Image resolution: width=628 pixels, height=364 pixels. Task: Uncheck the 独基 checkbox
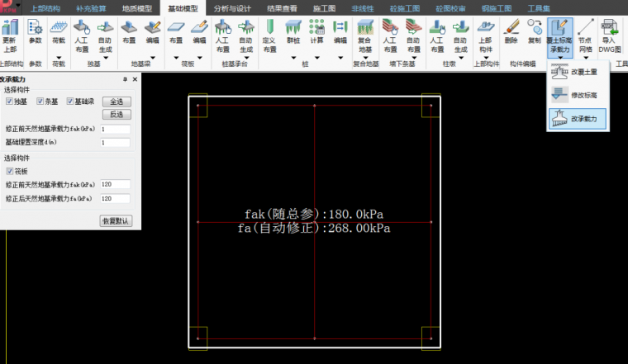9,101
